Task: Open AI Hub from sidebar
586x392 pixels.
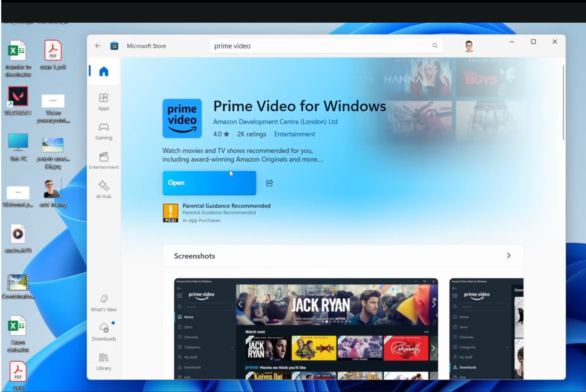Action: click(104, 190)
